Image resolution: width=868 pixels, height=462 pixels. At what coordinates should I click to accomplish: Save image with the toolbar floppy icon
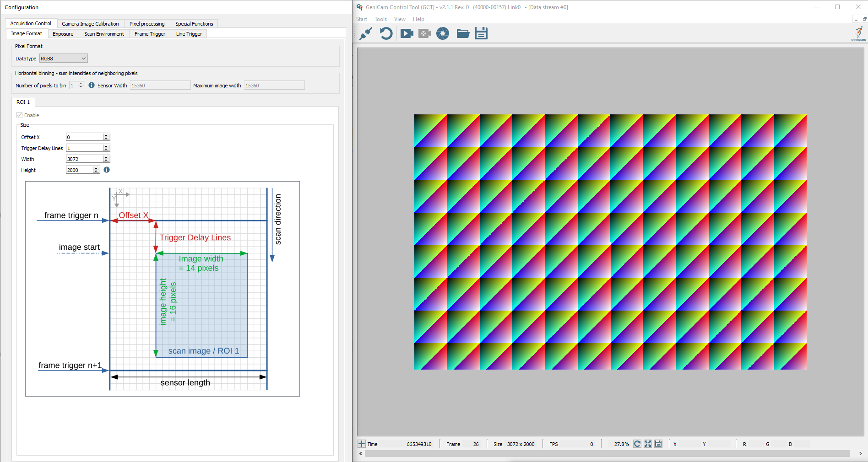(x=481, y=33)
